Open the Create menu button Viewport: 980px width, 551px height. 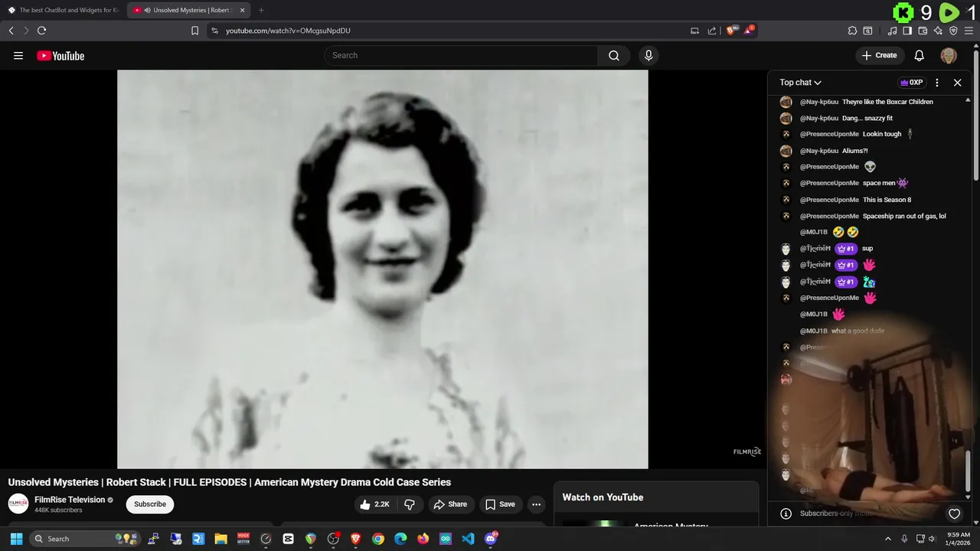(x=879, y=55)
